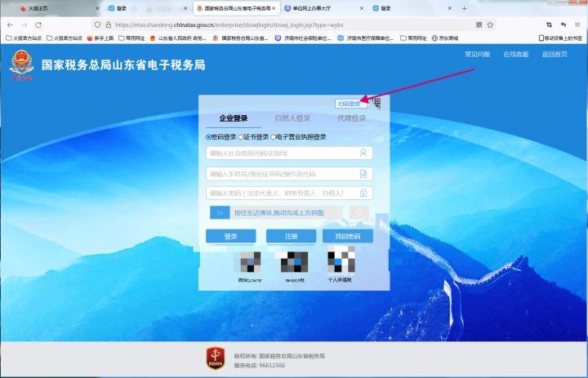The width and height of the screenshot is (588, 378).
Task: Refresh the slider puzzle captcha
Action: pos(359,212)
